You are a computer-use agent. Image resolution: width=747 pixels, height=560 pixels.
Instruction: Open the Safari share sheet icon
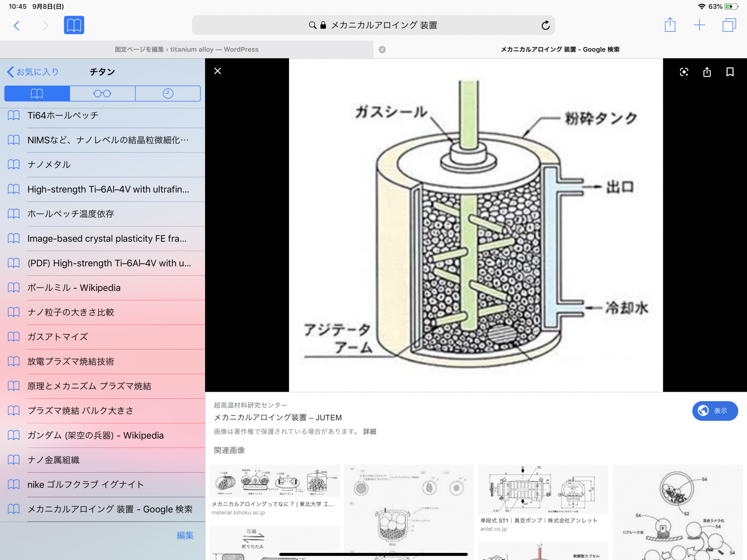pos(670,25)
